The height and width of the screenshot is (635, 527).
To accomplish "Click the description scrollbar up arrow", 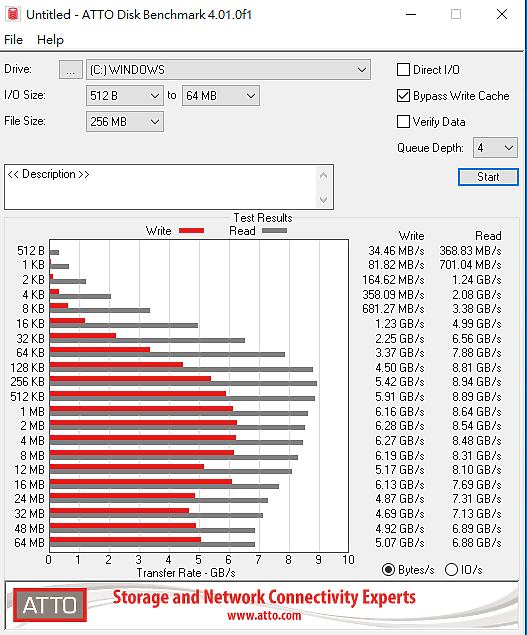I will click(x=323, y=175).
